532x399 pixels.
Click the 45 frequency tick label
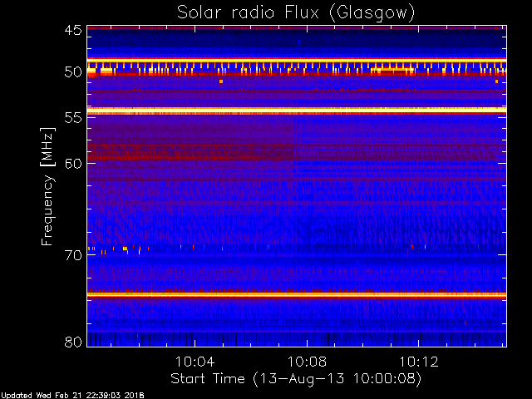[x=73, y=30]
